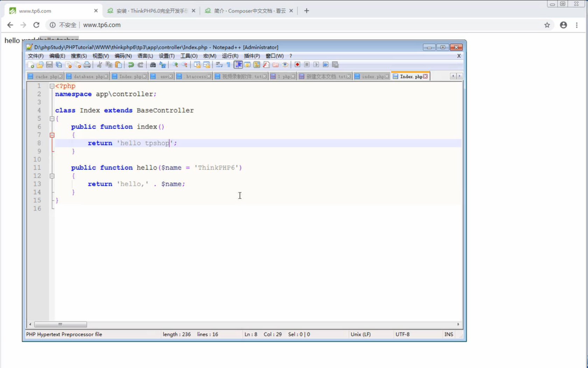Screen dimensions: 588x368
Task: Click the Replace icon in the toolbar
Action: pos(162,65)
